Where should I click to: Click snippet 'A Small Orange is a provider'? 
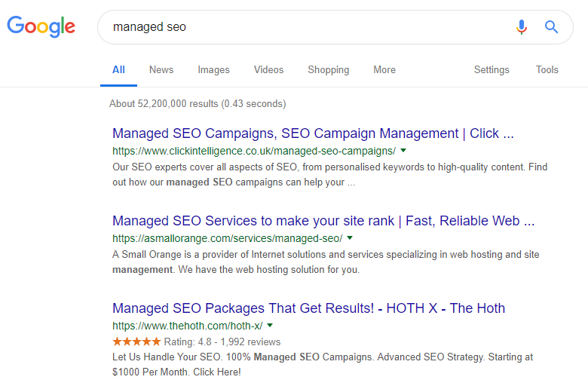pos(326,262)
